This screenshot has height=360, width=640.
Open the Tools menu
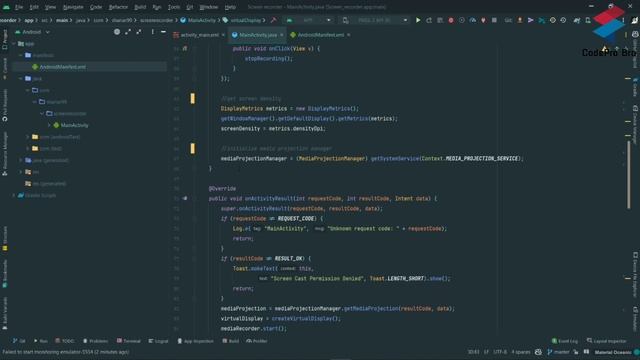pos(174,7)
